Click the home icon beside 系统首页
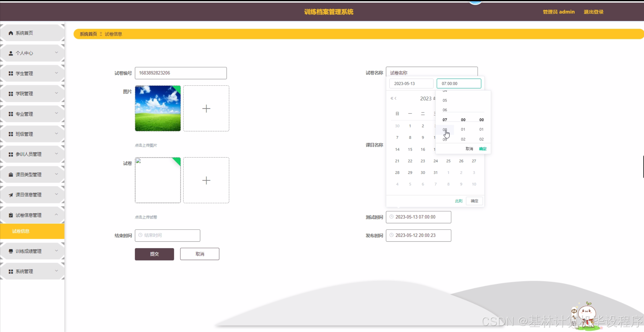The height and width of the screenshot is (332, 644). click(11, 33)
